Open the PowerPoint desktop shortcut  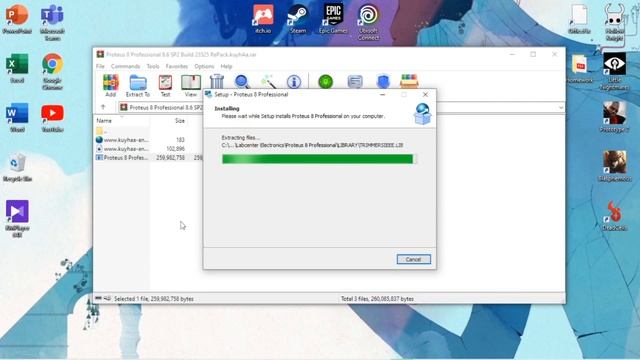click(x=17, y=19)
